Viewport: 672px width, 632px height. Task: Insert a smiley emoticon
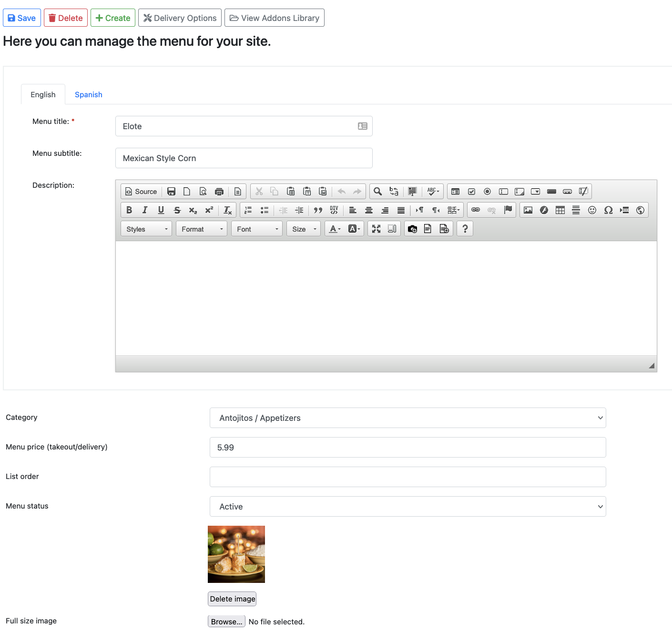tap(592, 210)
